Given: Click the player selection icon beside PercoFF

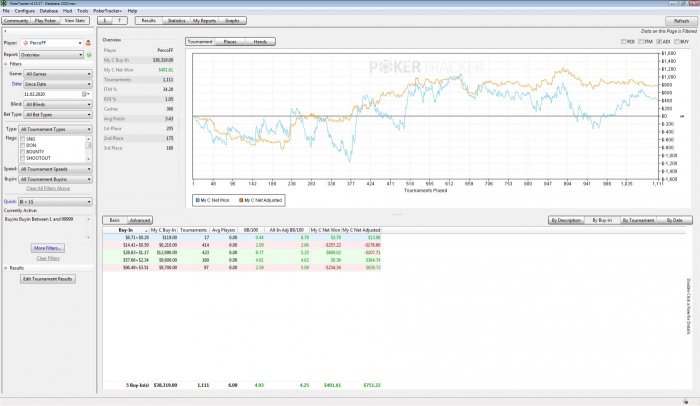Looking at the screenshot, I should (x=88, y=43).
